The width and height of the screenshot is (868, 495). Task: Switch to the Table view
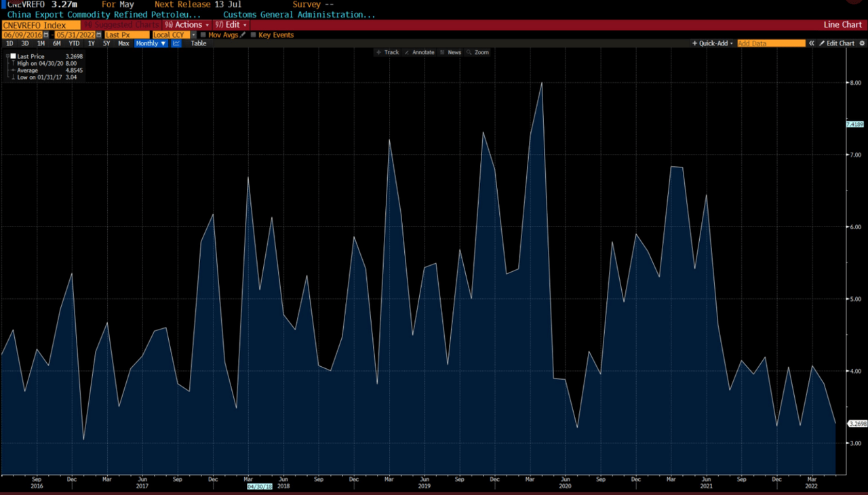pos(198,43)
